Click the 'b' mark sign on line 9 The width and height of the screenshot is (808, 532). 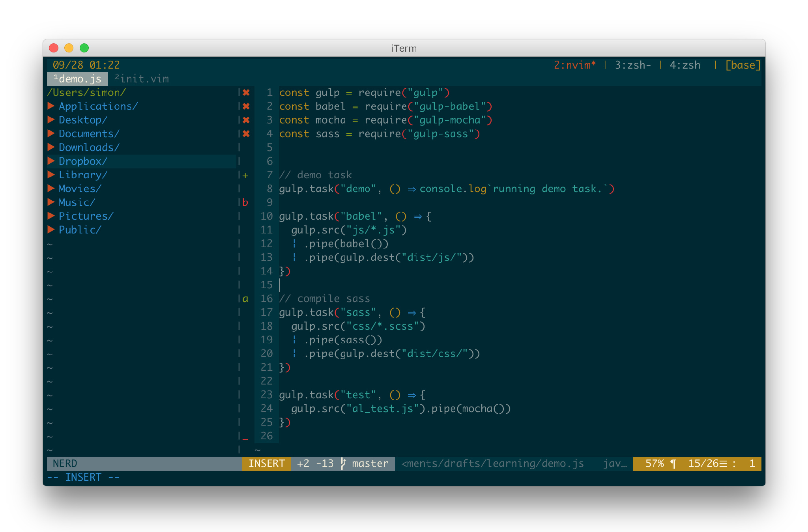point(245,202)
